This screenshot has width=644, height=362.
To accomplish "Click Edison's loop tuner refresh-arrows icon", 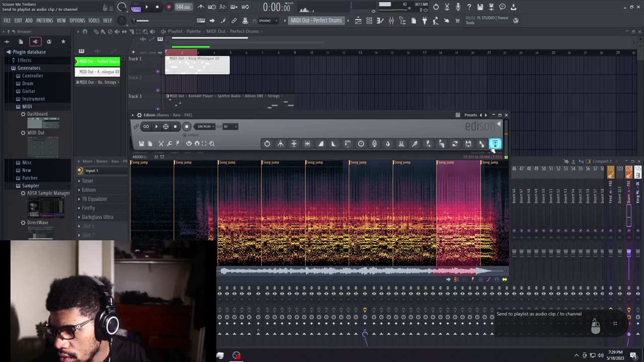I will point(455,144).
